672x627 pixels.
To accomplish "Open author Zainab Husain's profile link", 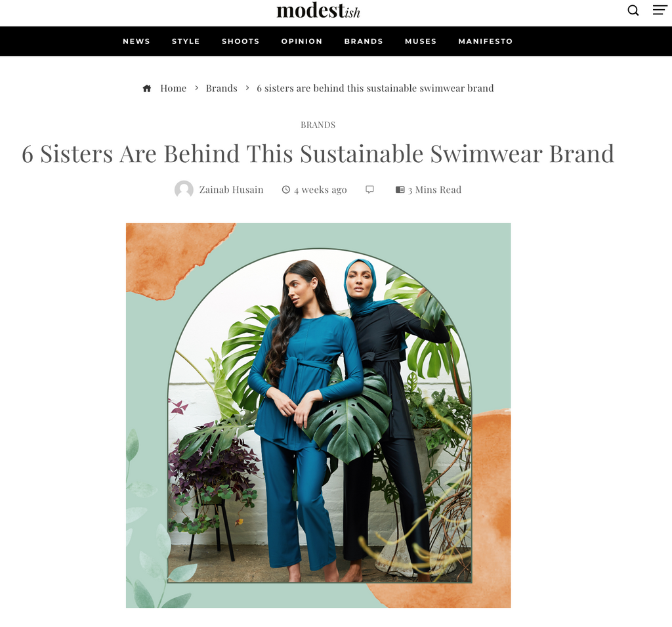I will (231, 190).
